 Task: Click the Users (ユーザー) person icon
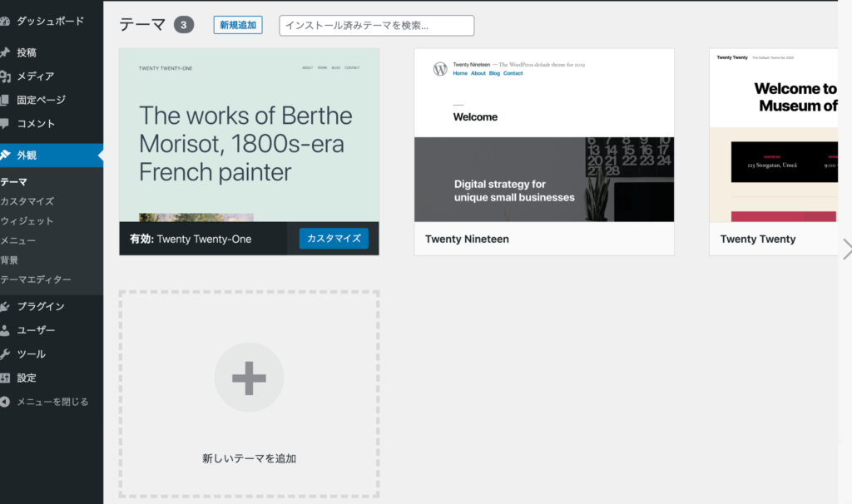[x=5, y=330]
